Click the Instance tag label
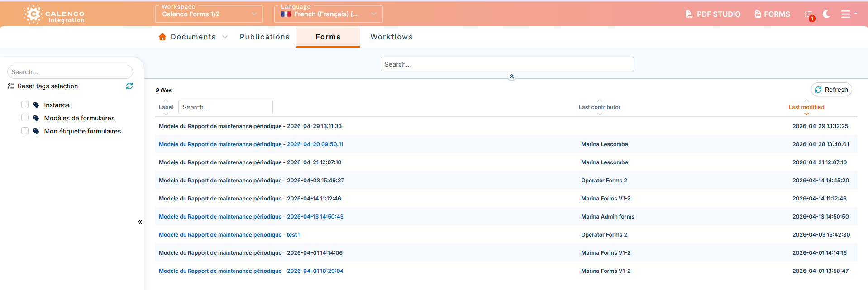This screenshot has height=290, width=868. (x=57, y=105)
